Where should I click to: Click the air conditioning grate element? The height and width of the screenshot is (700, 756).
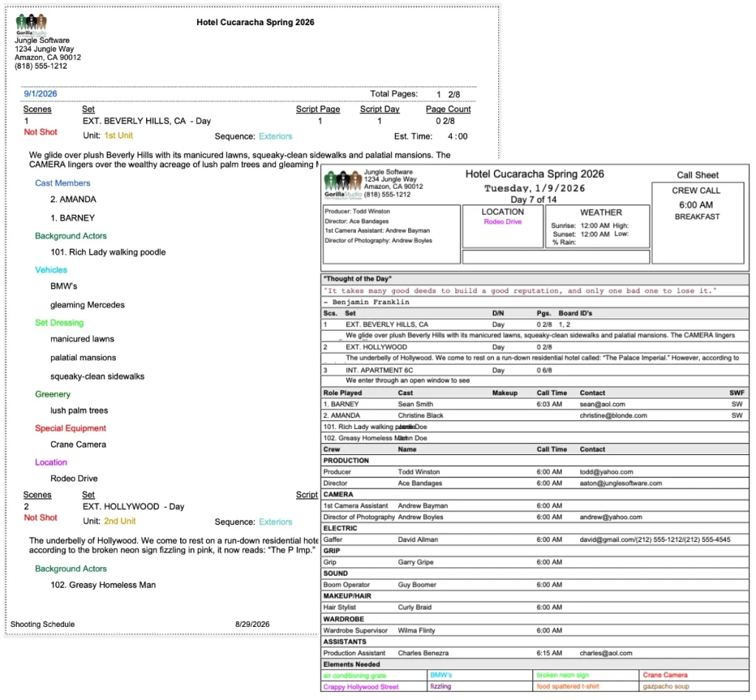click(355, 676)
